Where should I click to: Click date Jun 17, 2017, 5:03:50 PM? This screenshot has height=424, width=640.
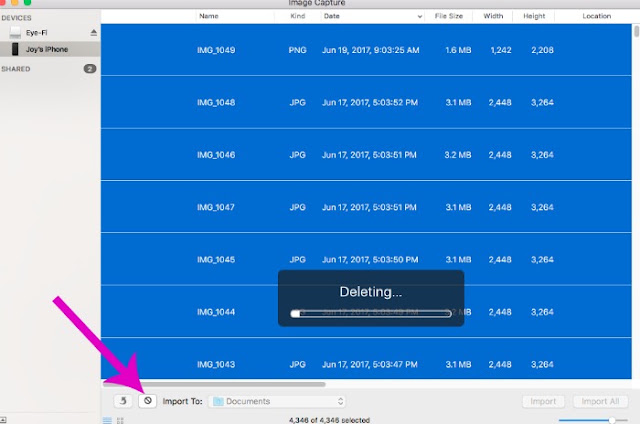click(370, 259)
